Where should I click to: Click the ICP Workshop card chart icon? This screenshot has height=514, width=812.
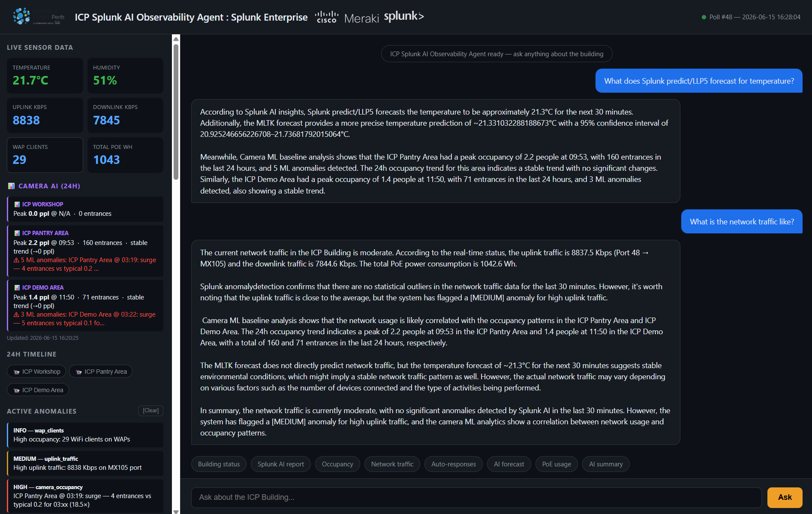(17, 205)
